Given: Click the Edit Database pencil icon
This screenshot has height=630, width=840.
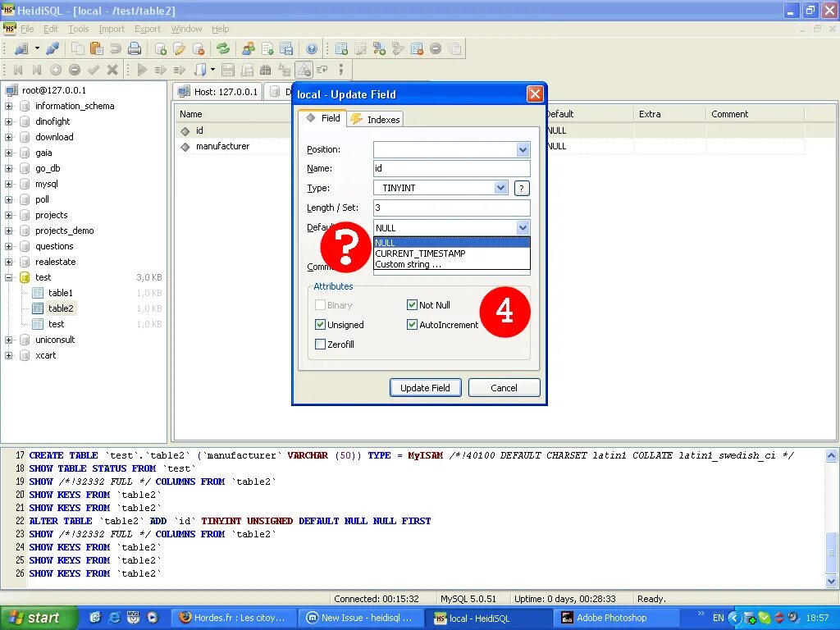Looking at the screenshot, I should [179, 48].
